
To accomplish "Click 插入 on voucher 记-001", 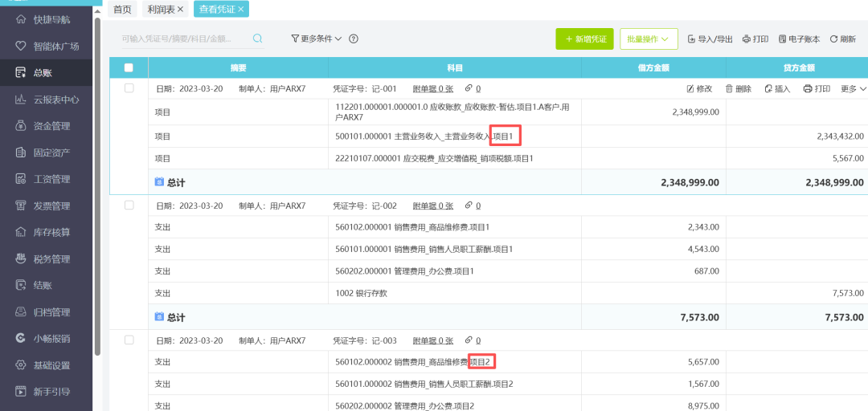I will [777, 89].
